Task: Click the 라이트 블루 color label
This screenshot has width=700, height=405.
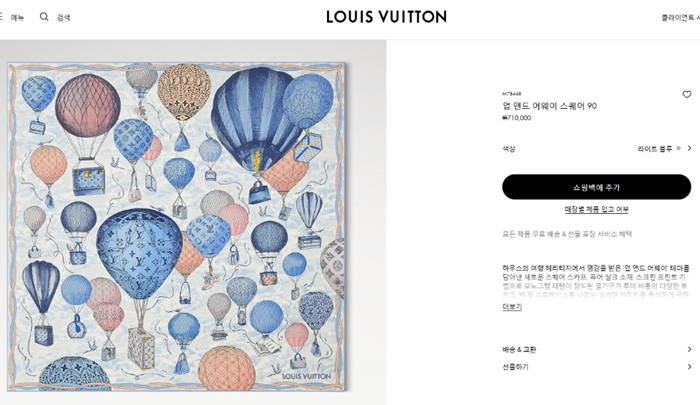Action: click(654, 149)
